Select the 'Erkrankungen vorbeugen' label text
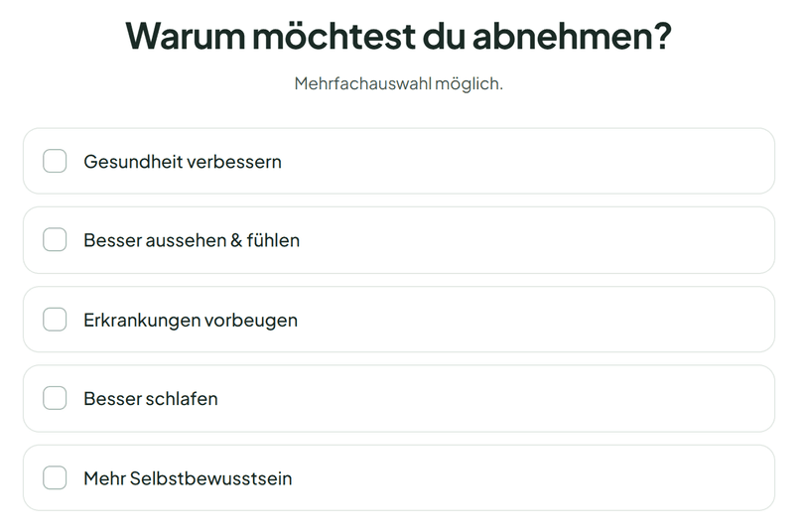The width and height of the screenshot is (804, 532). [x=191, y=321]
